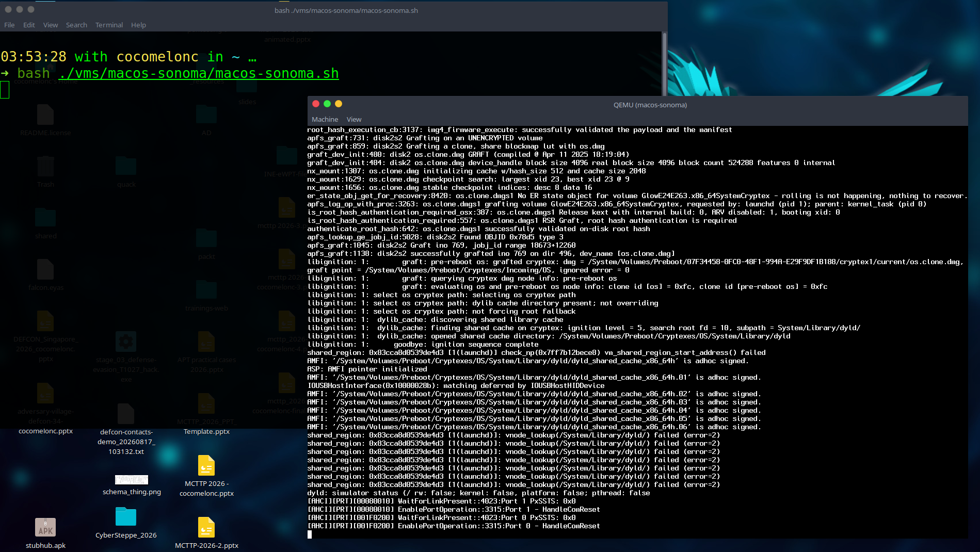Viewport: 980px width, 552px height.
Task: Click yellow button in QEMU title bar
Action: (x=339, y=104)
